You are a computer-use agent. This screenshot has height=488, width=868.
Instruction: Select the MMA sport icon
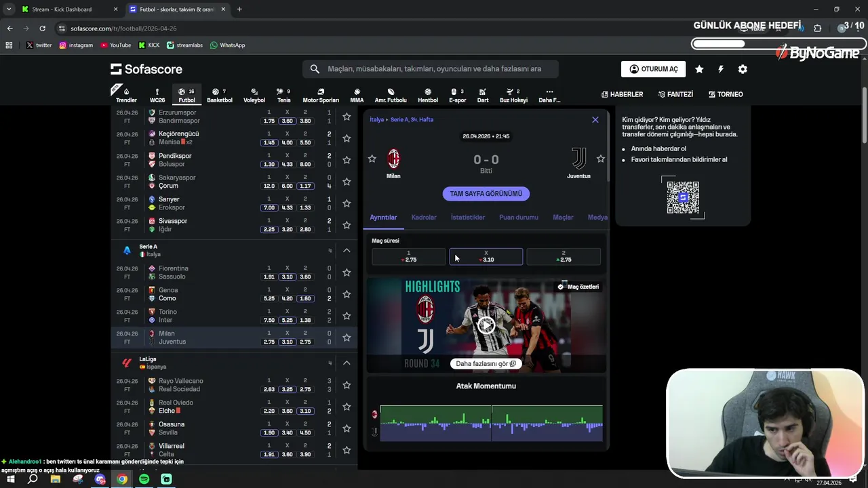click(357, 95)
